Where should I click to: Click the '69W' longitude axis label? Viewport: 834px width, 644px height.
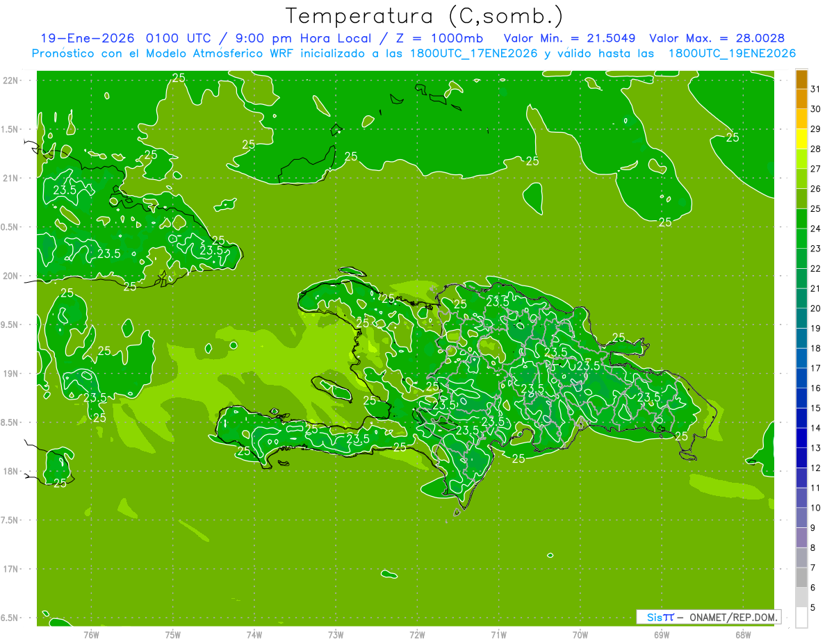pyautogui.click(x=661, y=634)
